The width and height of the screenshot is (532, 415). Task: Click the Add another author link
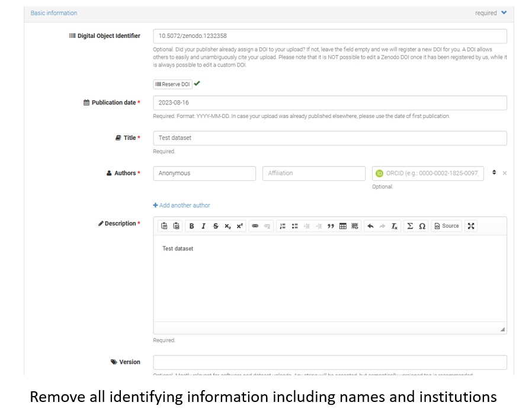pos(182,205)
